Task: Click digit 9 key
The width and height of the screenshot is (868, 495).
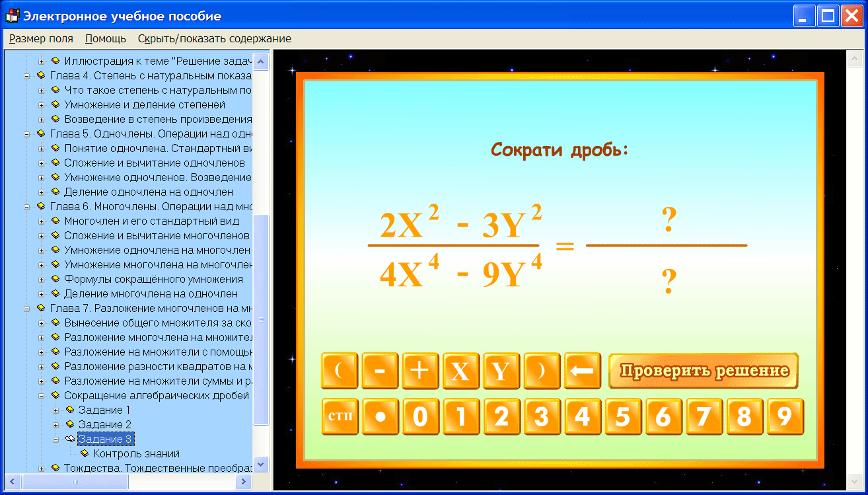Action: click(785, 416)
